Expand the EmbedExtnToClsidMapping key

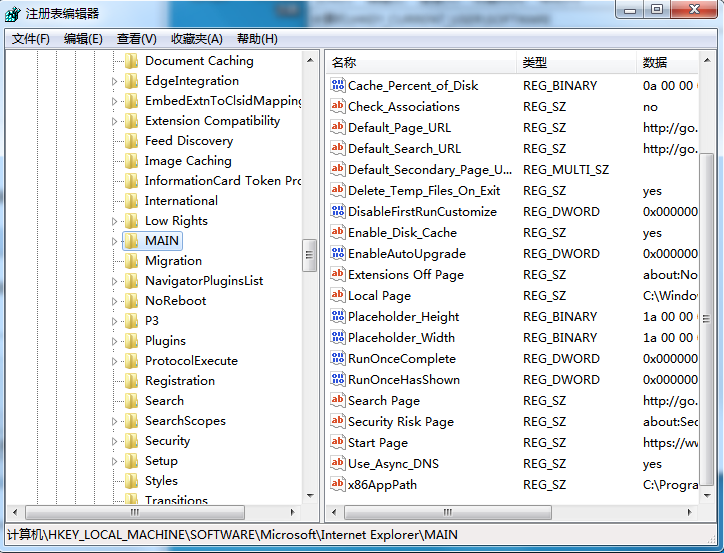(x=115, y=101)
